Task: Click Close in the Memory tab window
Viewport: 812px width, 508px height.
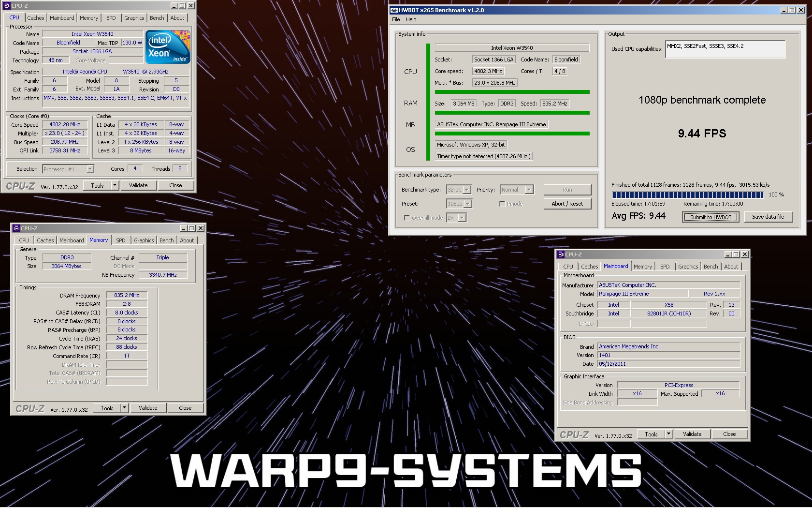Action: tap(185, 408)
